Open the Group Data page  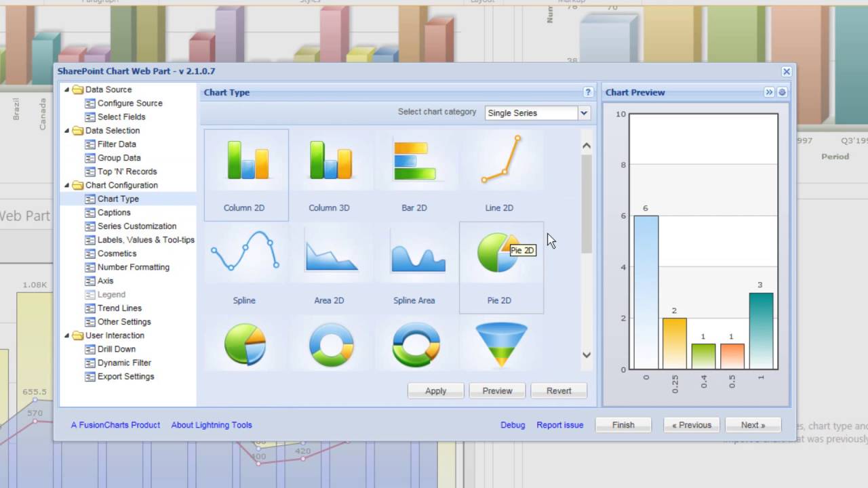click(x=119, y=158)
